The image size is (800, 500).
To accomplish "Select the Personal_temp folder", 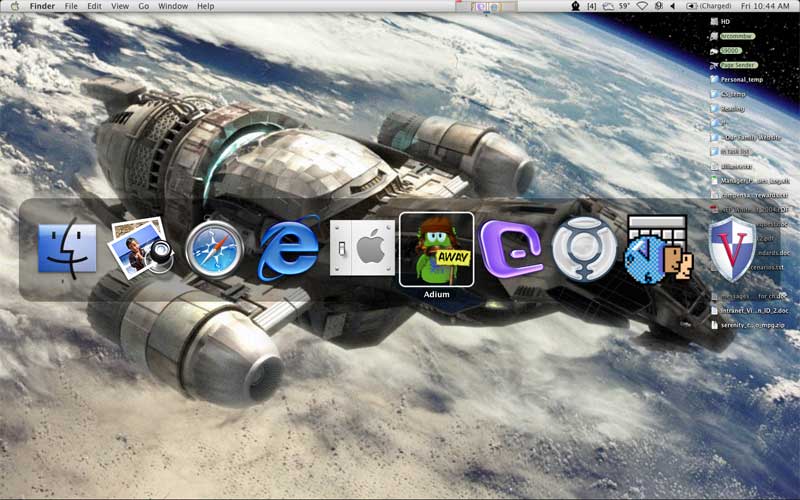I will [x=736, y=80].
